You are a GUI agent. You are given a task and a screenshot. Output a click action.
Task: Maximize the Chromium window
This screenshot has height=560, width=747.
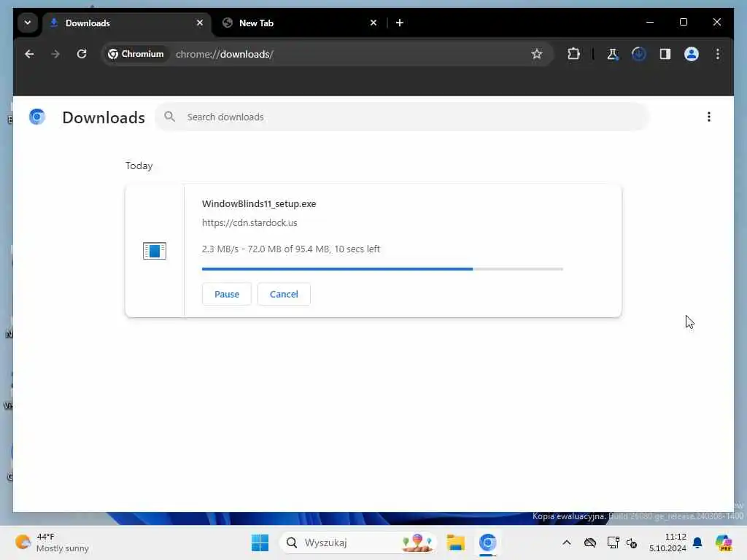pyautogui.click(x=683, y=23)
